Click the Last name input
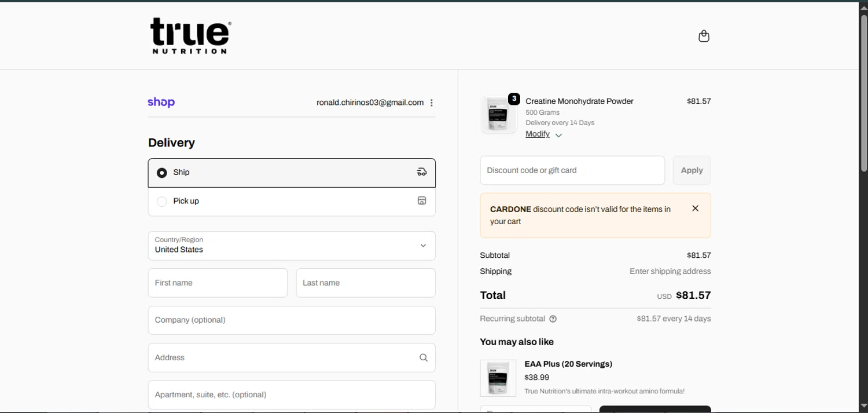Screen dimensions: 868x413 (x=366, y=283)
